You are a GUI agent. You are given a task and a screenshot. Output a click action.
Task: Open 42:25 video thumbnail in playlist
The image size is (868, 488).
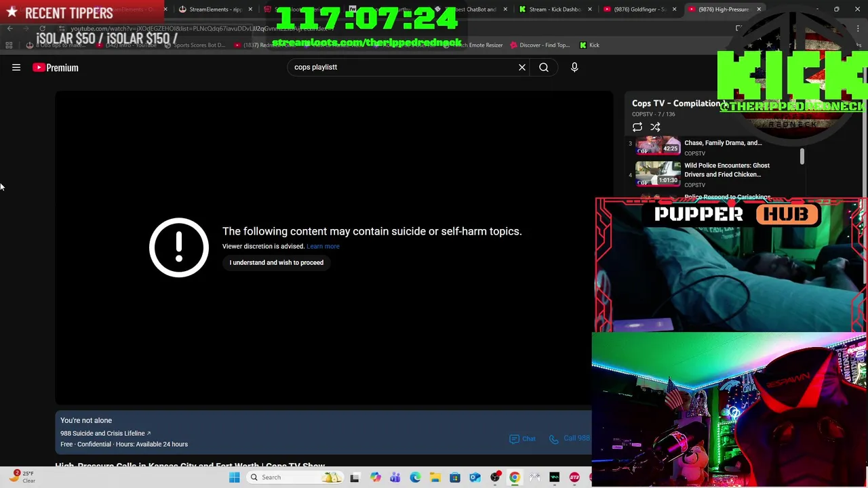coord(658,146)
